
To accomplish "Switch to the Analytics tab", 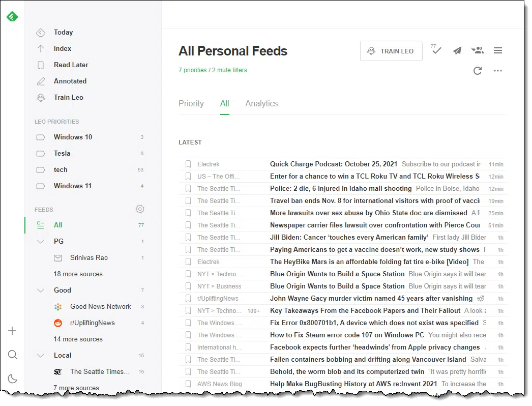I will (x=261, y=104).
